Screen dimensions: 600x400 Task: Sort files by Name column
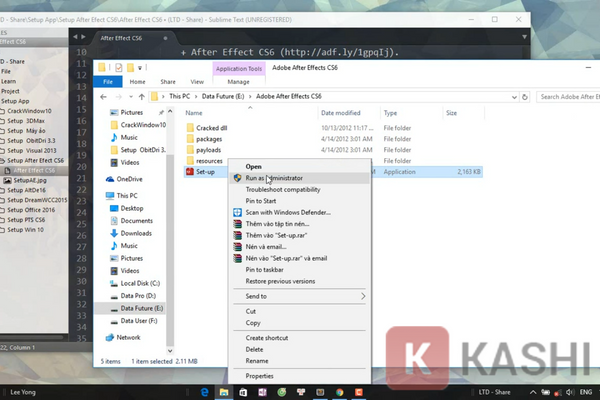(x=194, y=113)
